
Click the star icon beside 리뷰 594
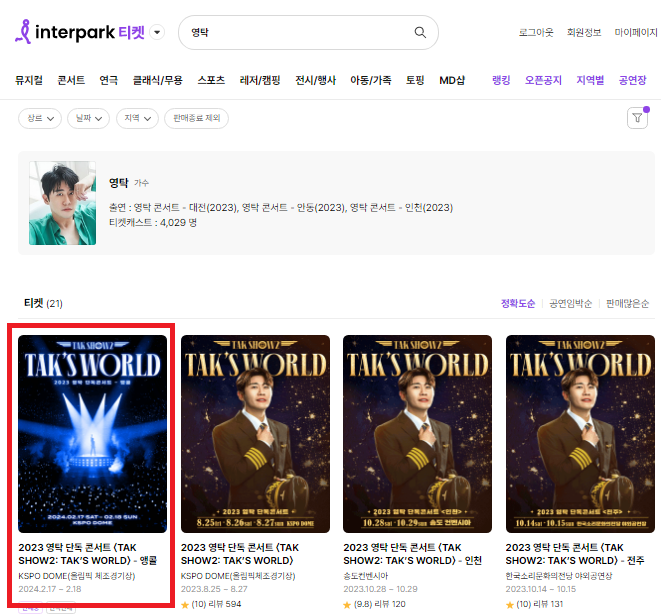click(x=185, y=605)
